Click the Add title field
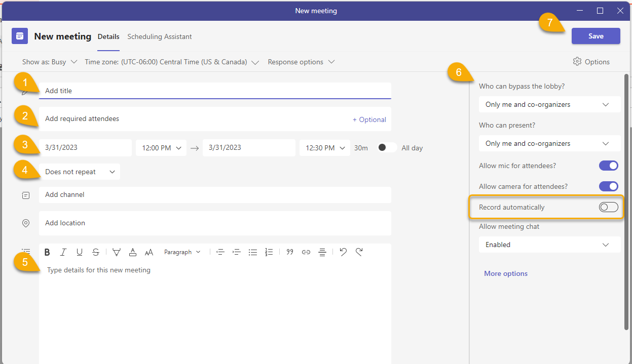The height and width of the screenshot is (364, 632). (x=215, y=91)
